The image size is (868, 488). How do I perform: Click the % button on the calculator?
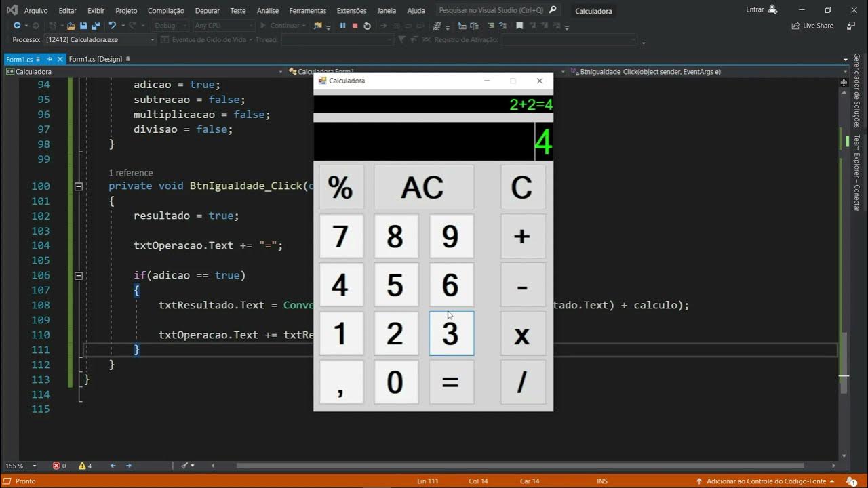[x=341, y=187]
